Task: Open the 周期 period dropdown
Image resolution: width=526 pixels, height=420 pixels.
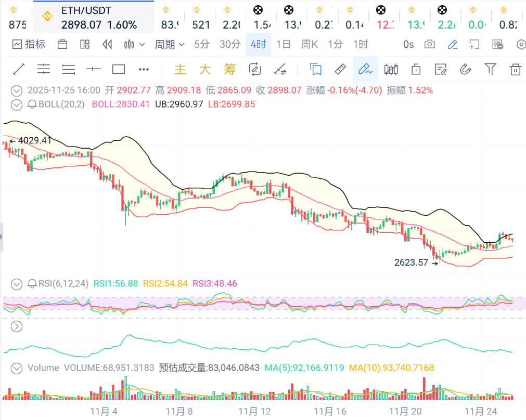Action: coord(170,45)
